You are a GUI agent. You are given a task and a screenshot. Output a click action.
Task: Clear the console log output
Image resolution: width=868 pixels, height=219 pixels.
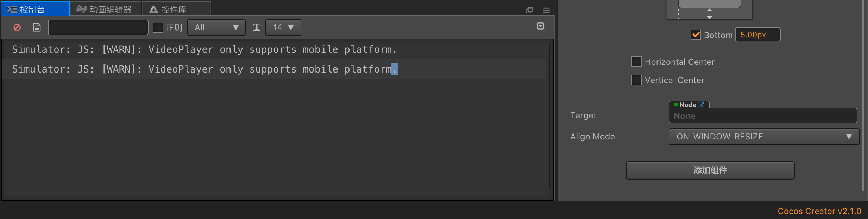17,27
